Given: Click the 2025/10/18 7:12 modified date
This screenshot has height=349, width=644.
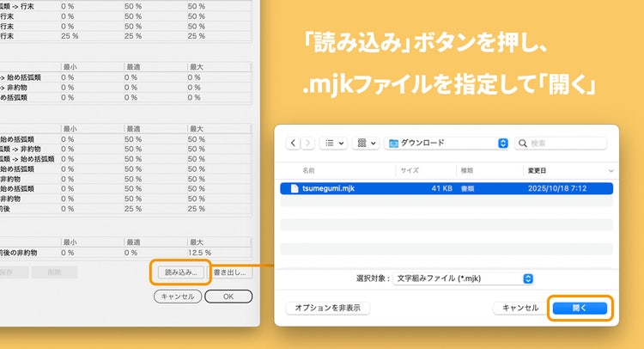Looking at the screenshot, I should pyautogui.click(x=557, y=188).
